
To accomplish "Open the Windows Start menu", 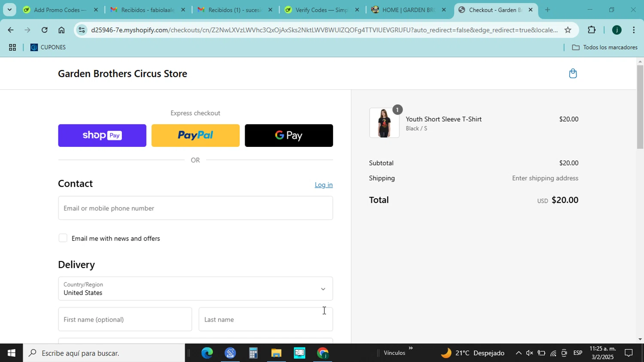I will (11, 353).
